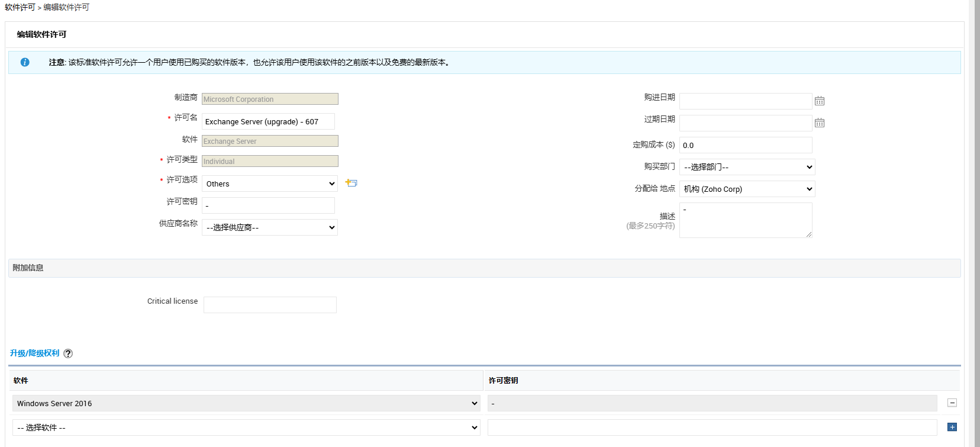Image resolution: width=980 pixels, height=447 pixels.
Task: Expand the 分配给地点 site dropdown
Action: (747, 189)
